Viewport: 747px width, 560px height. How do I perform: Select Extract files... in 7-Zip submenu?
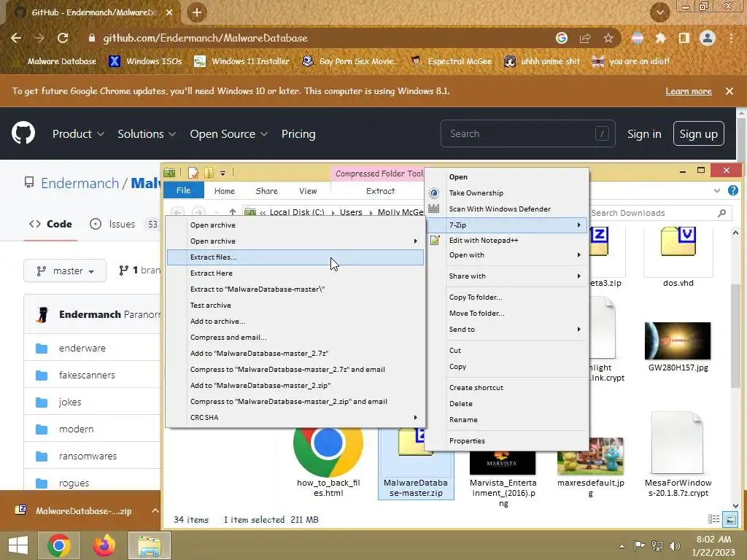pyautogui.click(x=295, y=257)
